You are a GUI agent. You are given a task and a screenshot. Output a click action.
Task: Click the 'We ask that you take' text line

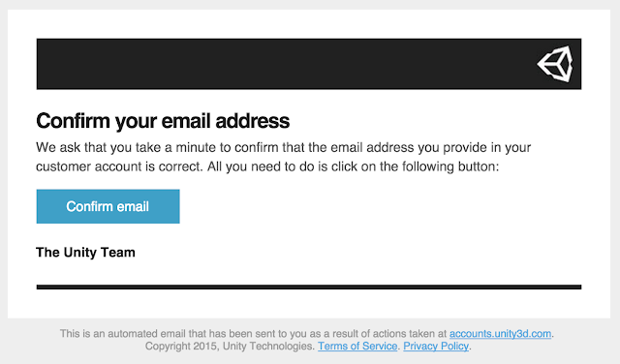[283, 147]
